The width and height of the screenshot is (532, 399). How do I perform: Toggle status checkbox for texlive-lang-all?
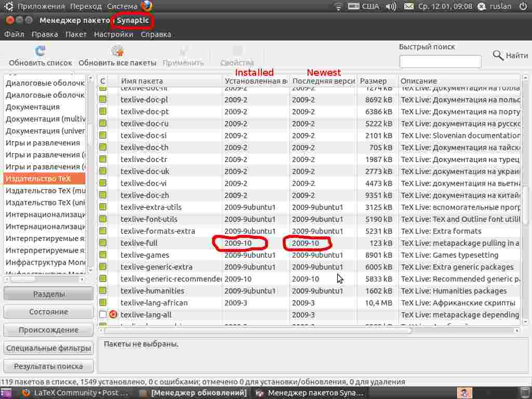tap(103, 314)
